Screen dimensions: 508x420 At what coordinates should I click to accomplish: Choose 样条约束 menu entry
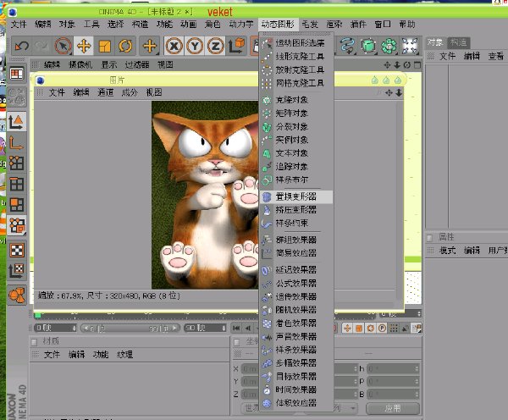click(x=296, y=223)
